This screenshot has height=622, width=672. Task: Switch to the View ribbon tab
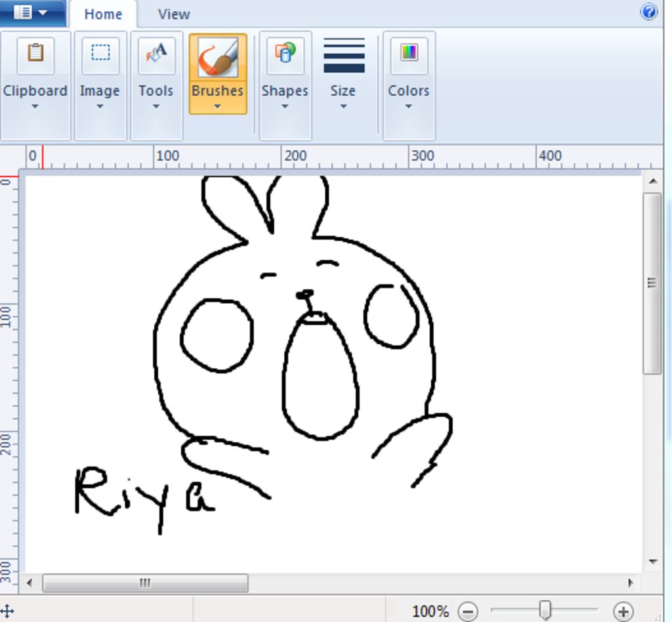(173, 14)
